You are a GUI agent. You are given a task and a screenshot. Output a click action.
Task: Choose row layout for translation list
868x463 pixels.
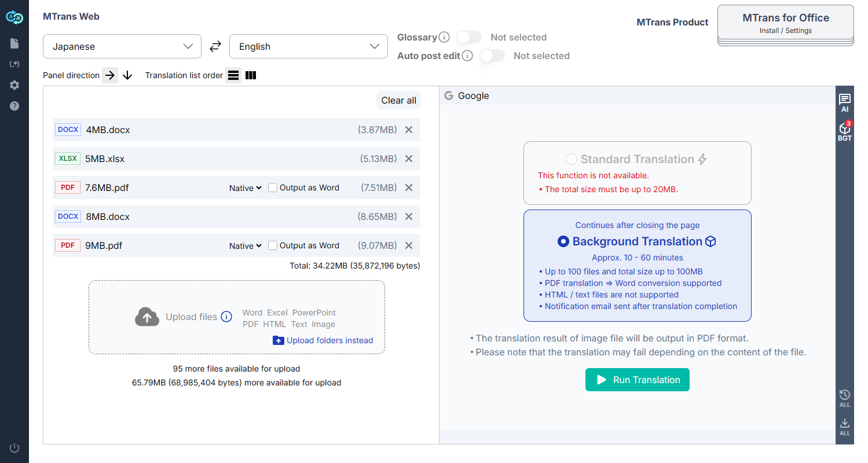point(233,75)
